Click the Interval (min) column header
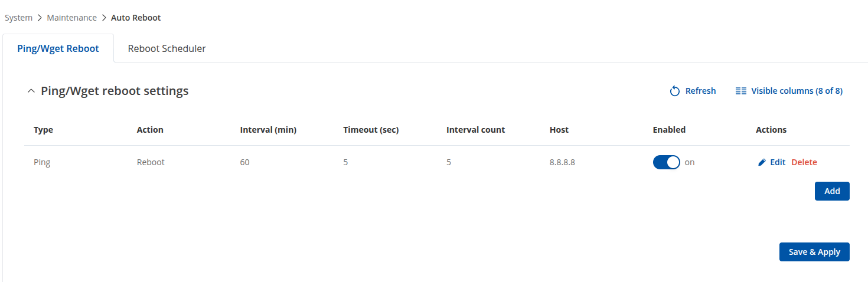This screenshot has height=282, width=868. tap(268, 130)
